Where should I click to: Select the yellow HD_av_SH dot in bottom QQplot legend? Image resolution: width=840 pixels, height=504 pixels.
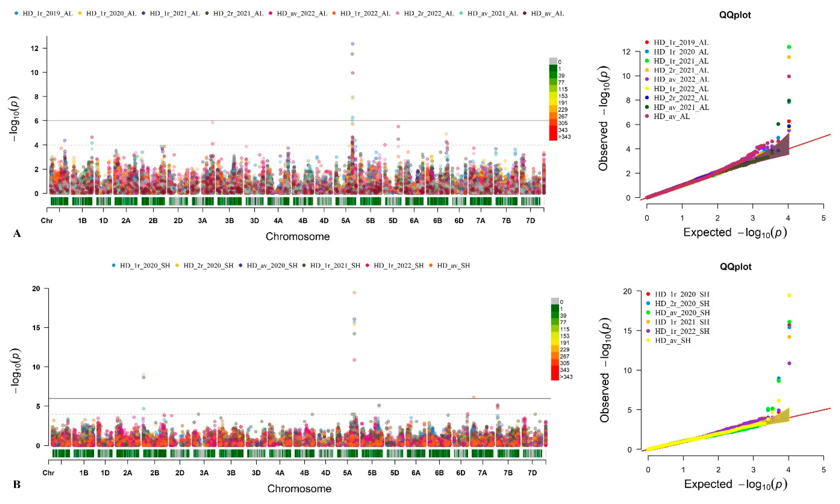click(x=648, y=340)
